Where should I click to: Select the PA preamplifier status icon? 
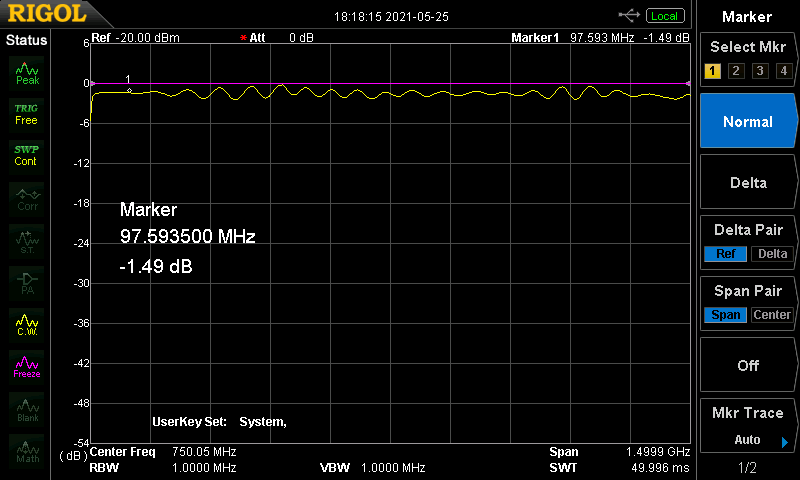coord(27,284)
